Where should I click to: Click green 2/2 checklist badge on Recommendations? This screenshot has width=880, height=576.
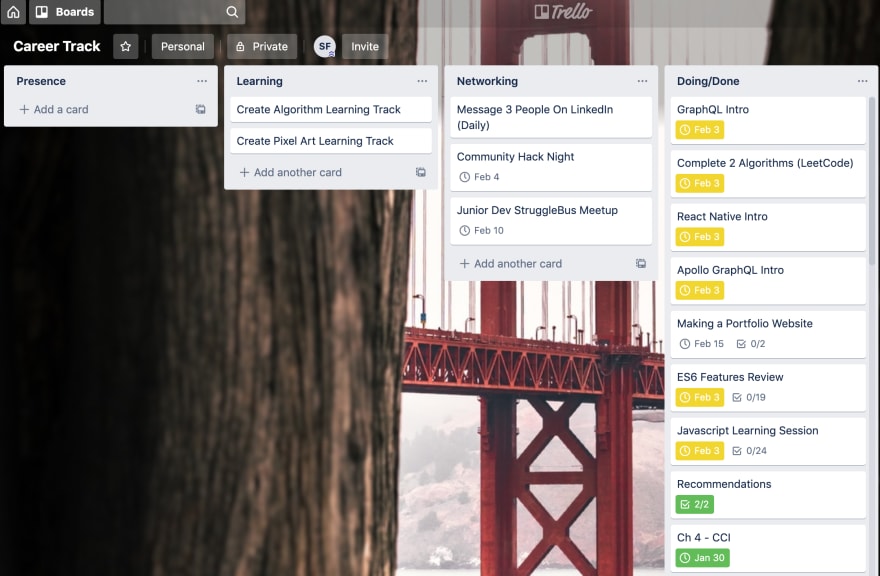pyautogui.click(x=694, y=504)
